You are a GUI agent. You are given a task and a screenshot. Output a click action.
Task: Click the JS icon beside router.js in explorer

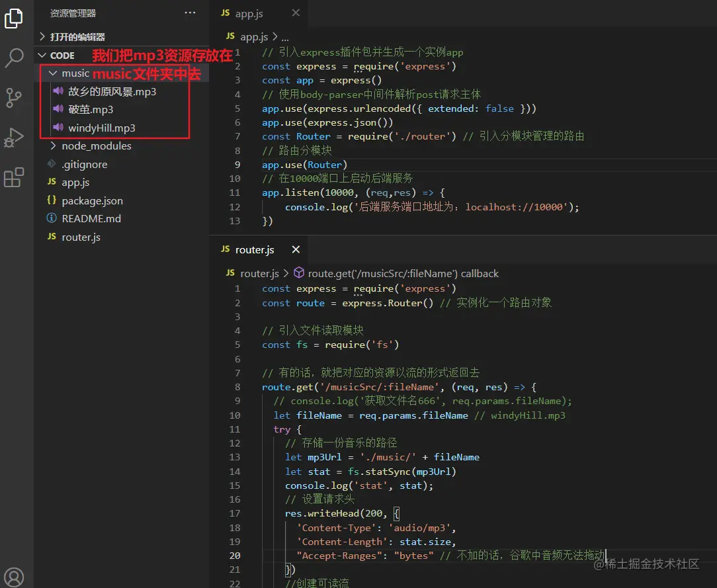(x=52, y=236)
